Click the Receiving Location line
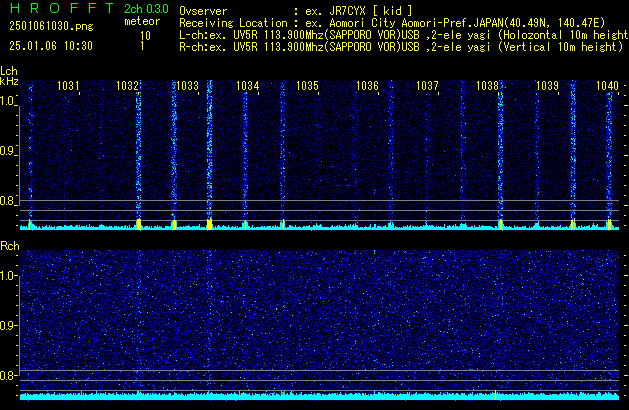This screenshot has height=410, width=629. (392, 23)
